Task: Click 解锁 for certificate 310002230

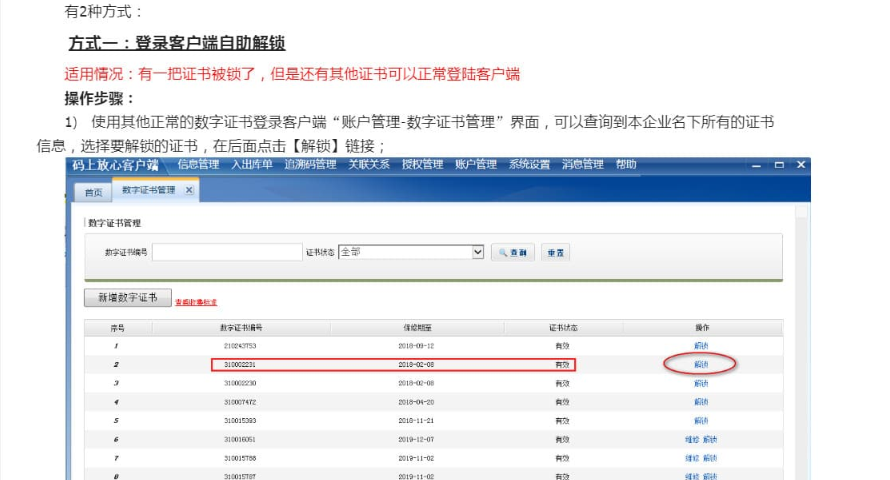Action: tap(702, 384)
